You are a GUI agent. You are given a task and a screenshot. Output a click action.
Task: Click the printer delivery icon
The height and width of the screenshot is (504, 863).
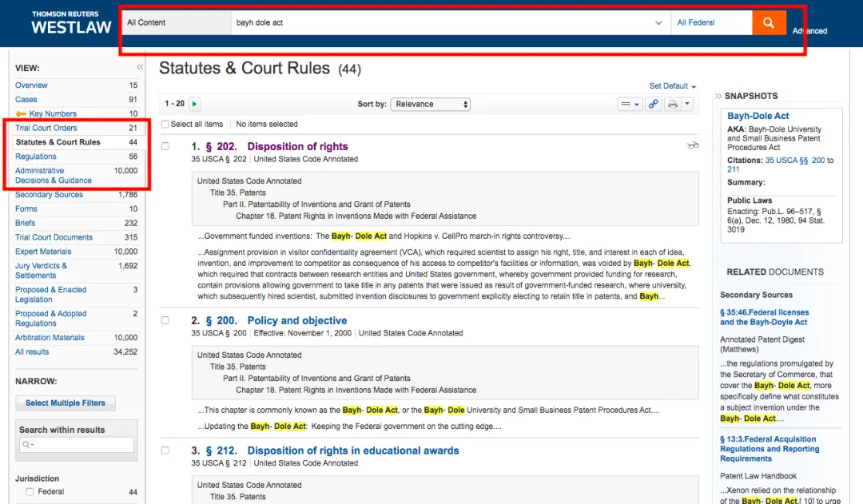click(673, 104)
